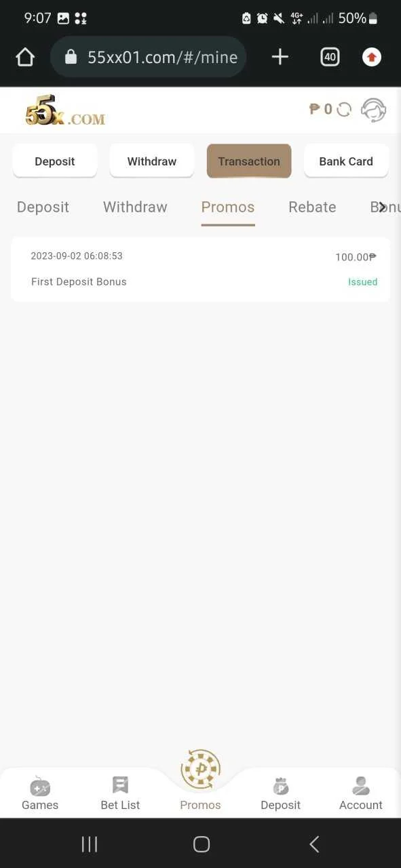Select the Deposit history tab
This screenshot has height=868, width=401.
[43, 207]
